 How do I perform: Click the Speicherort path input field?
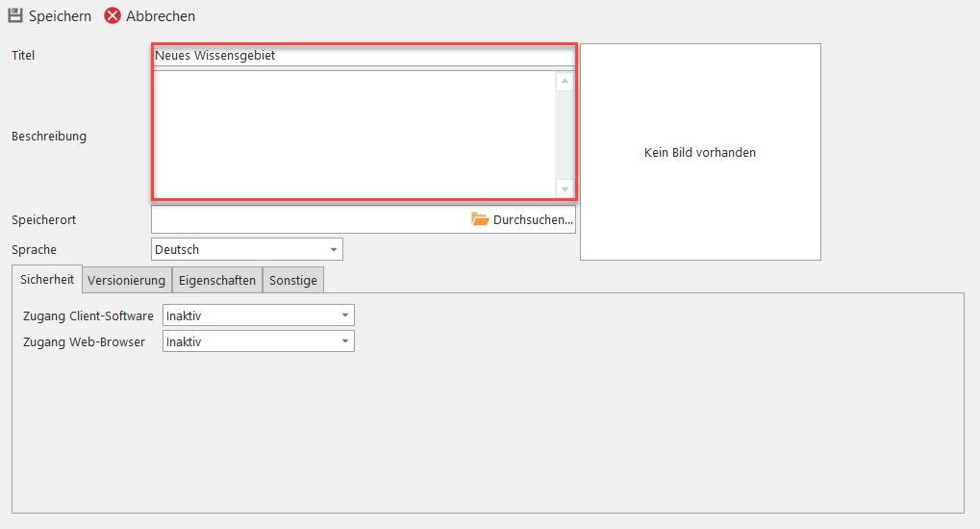click(308, 219)
